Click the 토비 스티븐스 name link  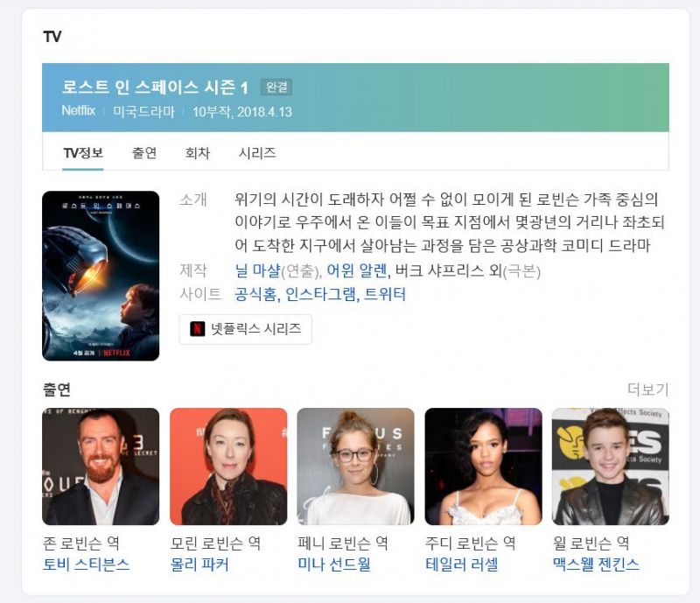pyautogui.click(x=86, y=564)
